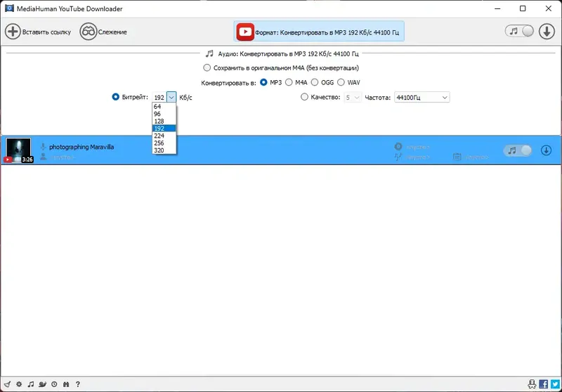Viewport: 562px width, 392px height.
Task: Select the Битрейт radio button
Action: pos(115,97)
